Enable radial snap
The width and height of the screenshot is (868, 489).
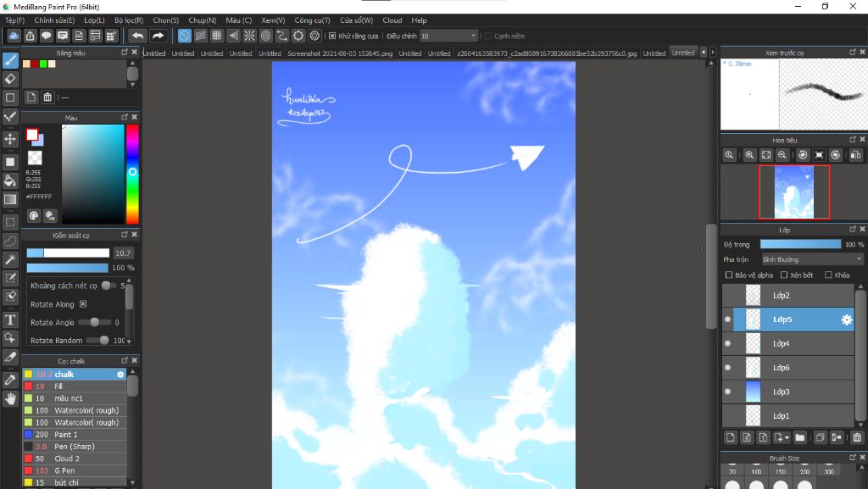250,36
